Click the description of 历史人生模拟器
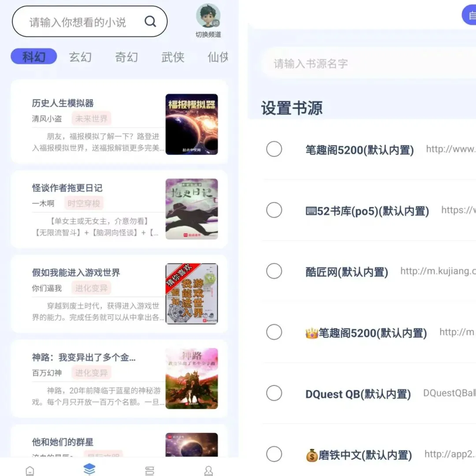The height and width of the screenshot is (476, 476). [98, 142]
